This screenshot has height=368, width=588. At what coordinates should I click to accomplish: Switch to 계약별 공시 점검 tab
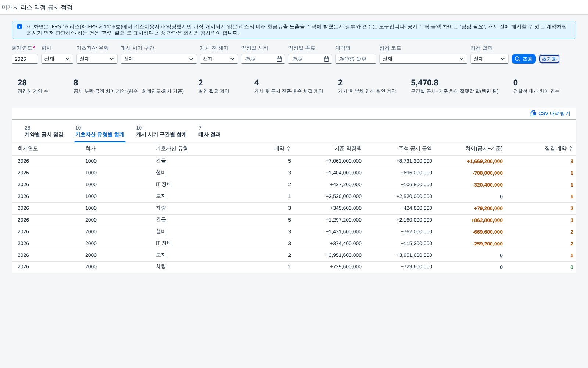tap(44, 131)
